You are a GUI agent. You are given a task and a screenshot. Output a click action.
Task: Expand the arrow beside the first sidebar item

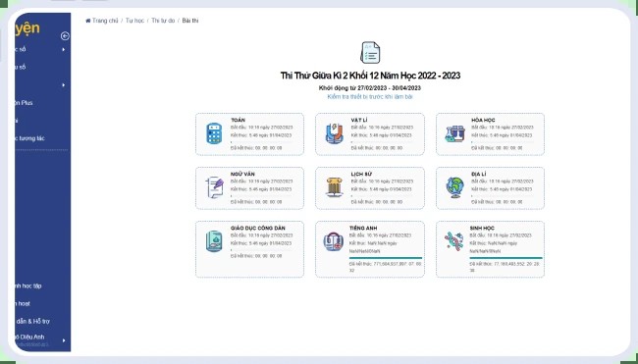tap(64, 50)
